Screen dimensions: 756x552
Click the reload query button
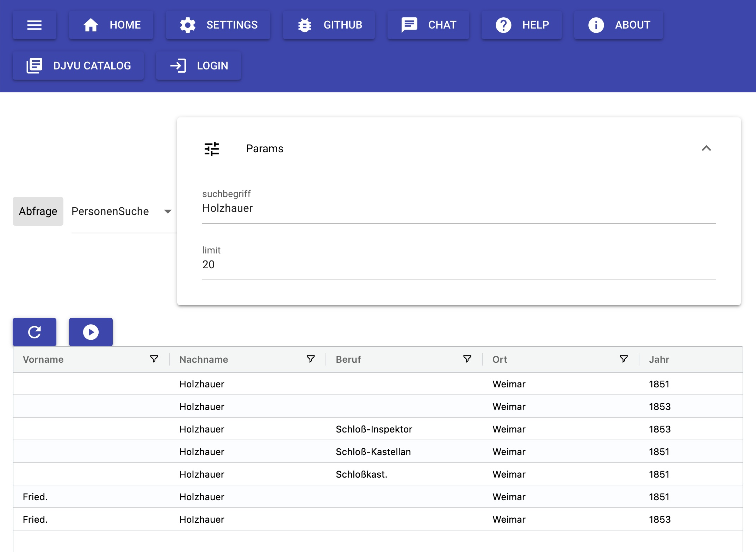(35, 332)
